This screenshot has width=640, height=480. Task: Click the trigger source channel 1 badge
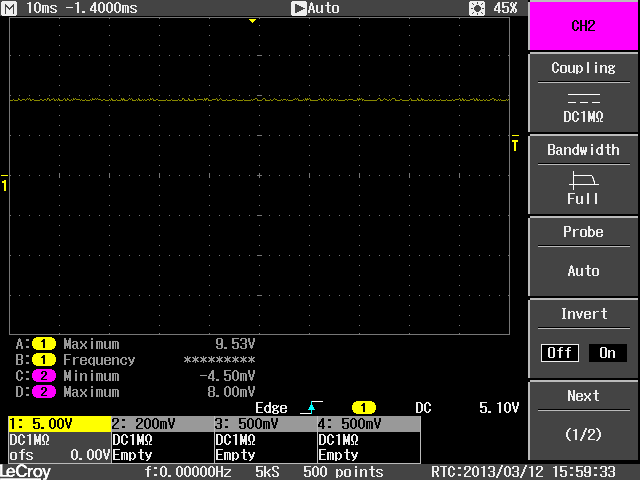[364, 408]
